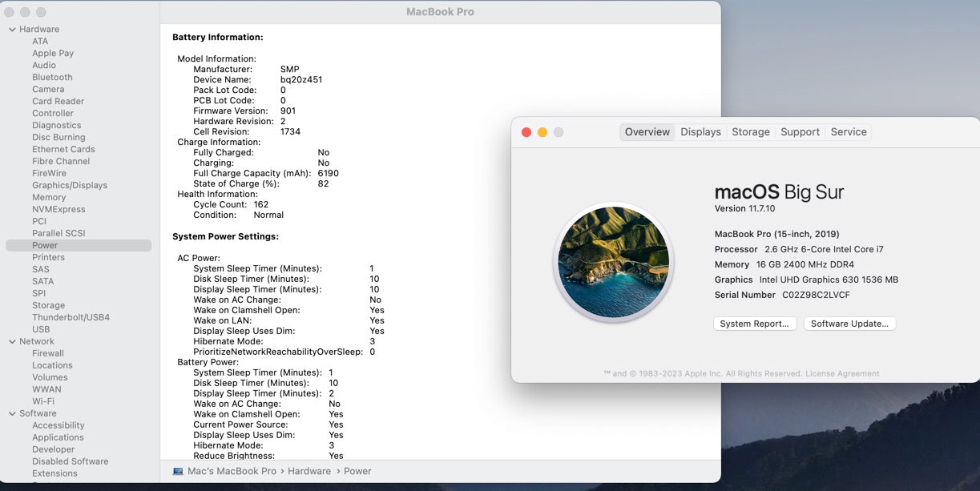The width and height of the screenshot is (980, 491).
Task: Select Graphics/Displays in the sidebar
Action: (70, 185)
